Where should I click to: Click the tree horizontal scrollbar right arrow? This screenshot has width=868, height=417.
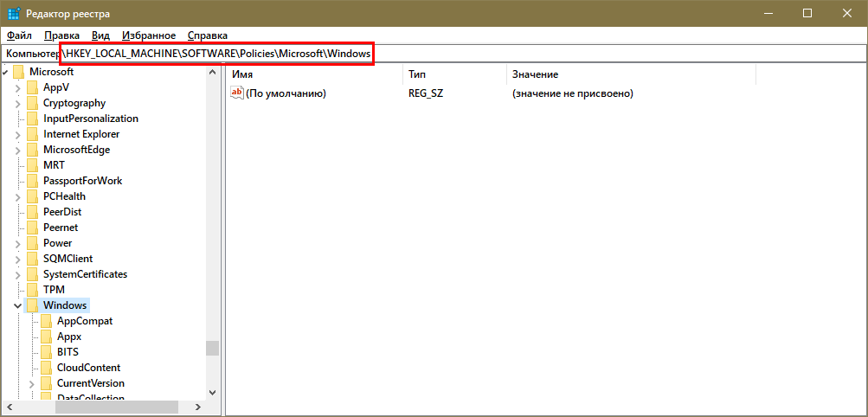pyautogui.click(x=197, y=407)
